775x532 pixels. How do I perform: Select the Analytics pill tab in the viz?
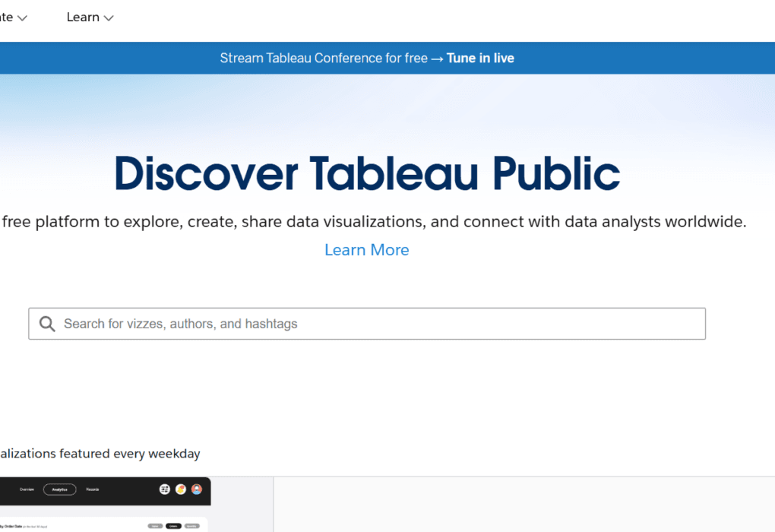tap(60, 489)
